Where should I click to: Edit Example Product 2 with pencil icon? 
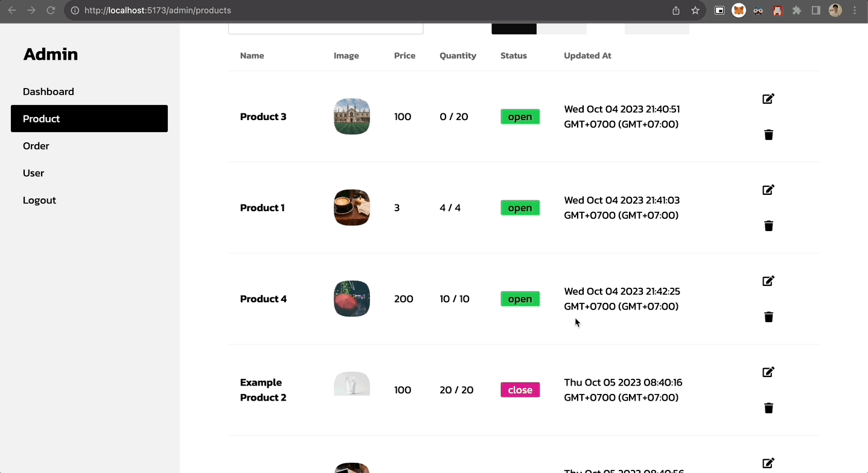[x=768, y=372]
